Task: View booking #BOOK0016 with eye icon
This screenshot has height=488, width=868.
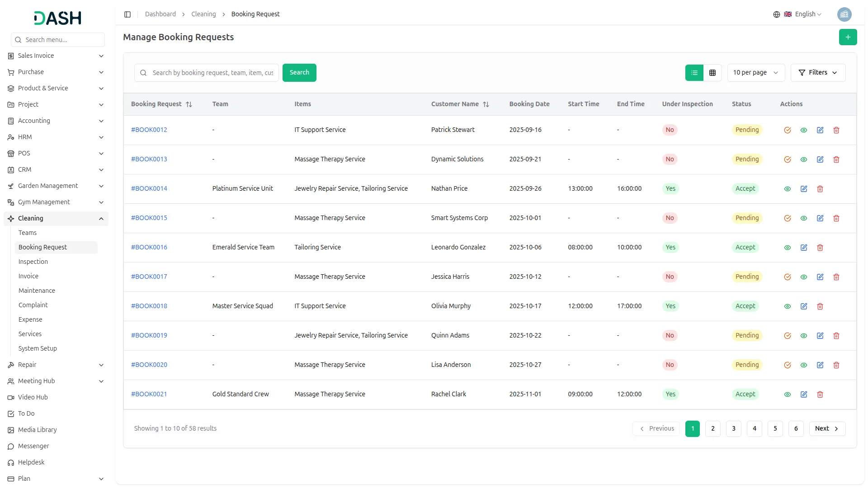Action: click(787, 248)
